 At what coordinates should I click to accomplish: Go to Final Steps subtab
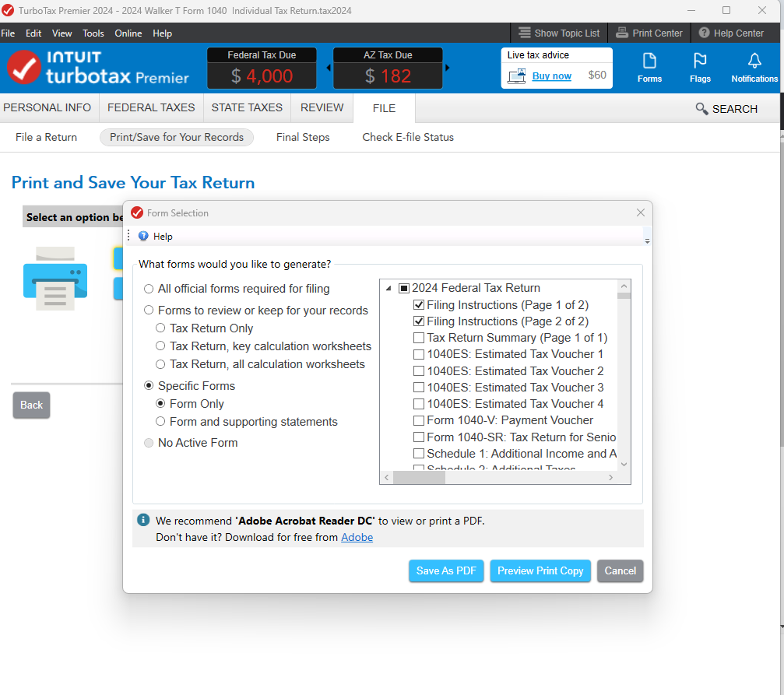303,137
